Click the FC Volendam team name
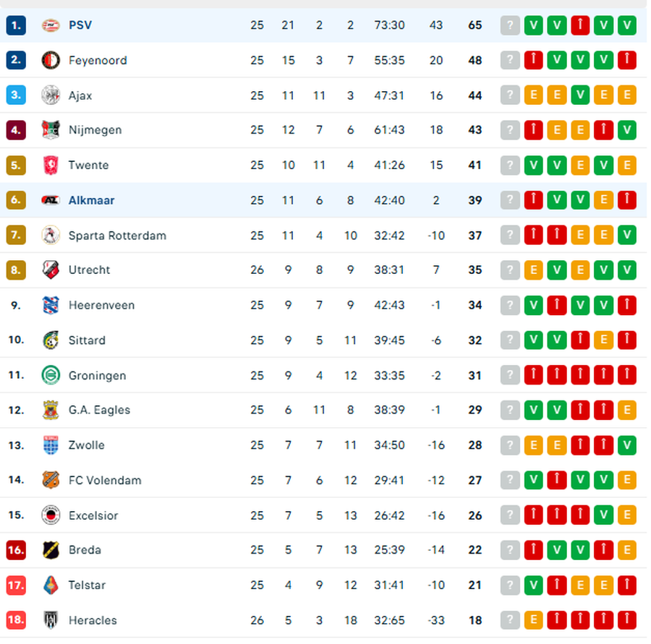 coord(105,480)
